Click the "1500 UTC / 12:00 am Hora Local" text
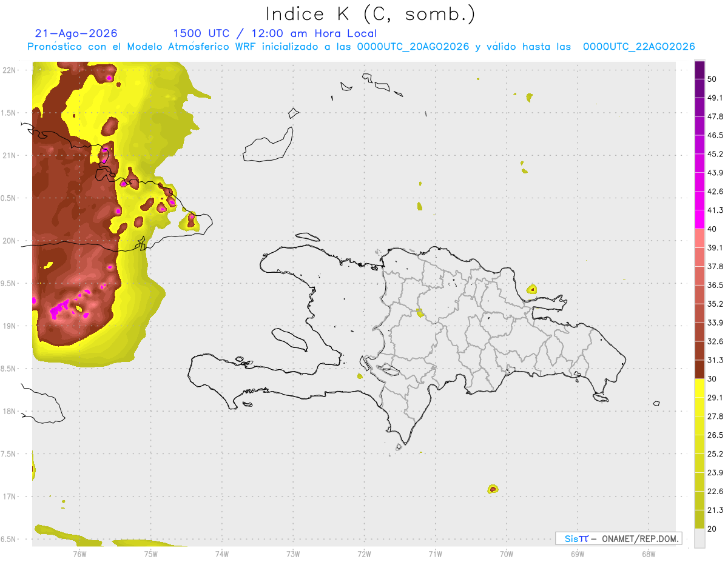728x562 pixels. pyautogui.click(x=275, y=33)
